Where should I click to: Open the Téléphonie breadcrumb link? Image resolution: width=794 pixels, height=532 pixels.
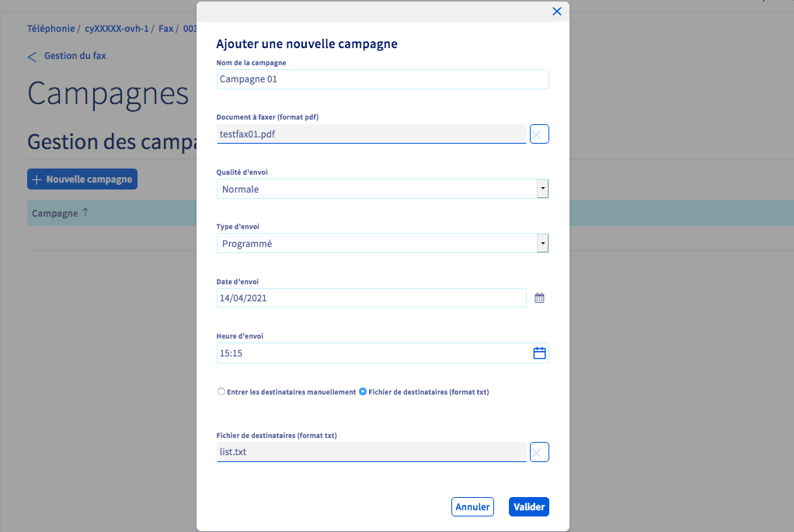pyautogui.click(x=50, y=28)
